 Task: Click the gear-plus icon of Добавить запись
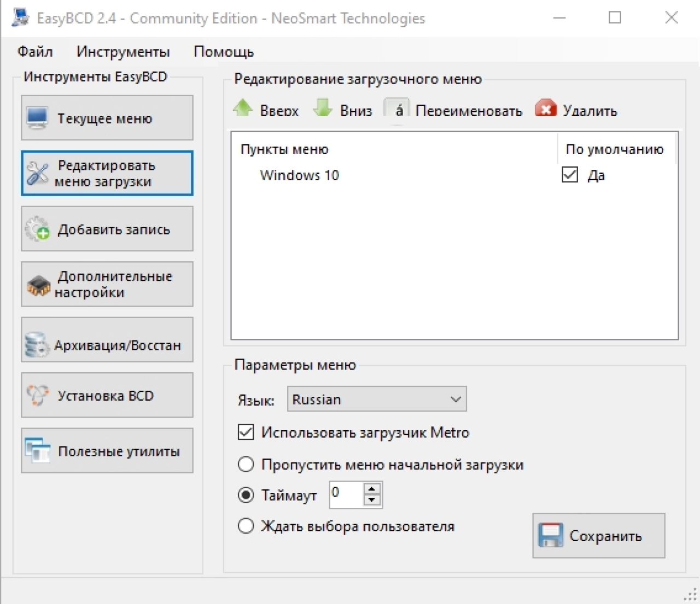pyautogui.click(x=38, y=229)
